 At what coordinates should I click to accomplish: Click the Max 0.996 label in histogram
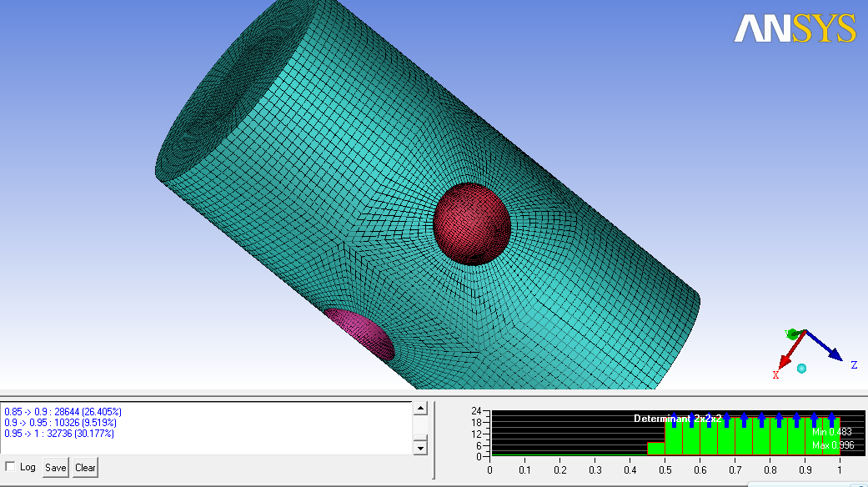coord(832,445)
